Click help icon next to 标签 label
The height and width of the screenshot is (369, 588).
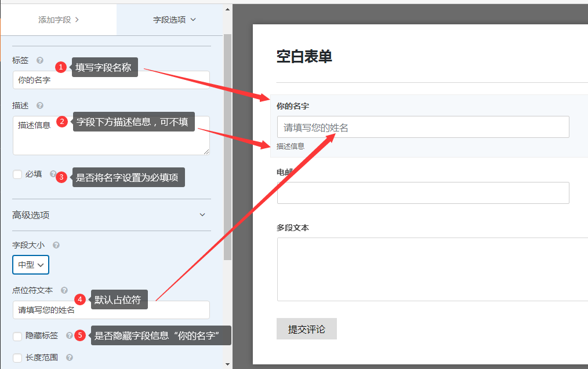(40, 60)
